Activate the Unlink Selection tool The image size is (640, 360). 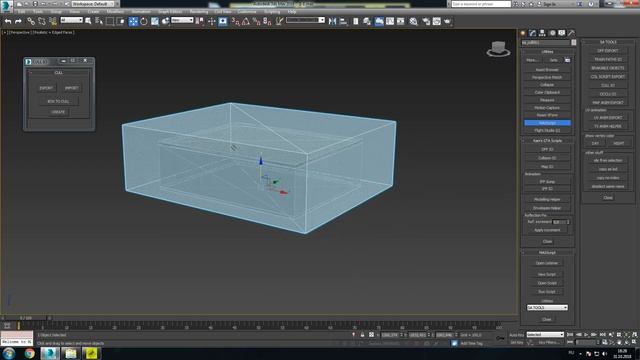[x=42, y=21]
